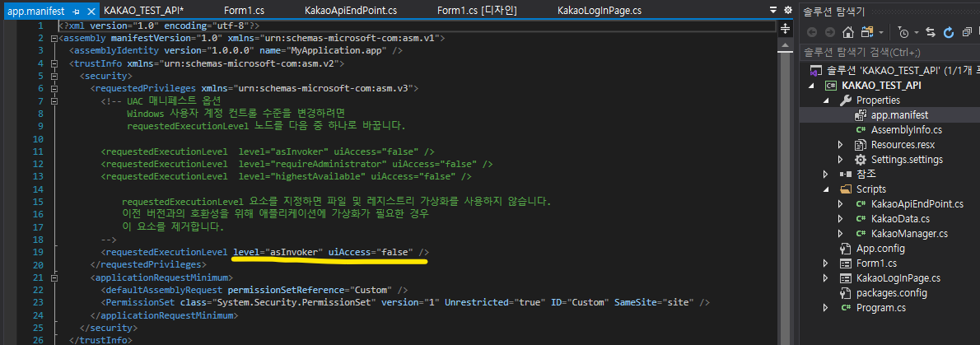980x345 pixels.
Task: Sync with active document arrows icon
Action: pyautogui.click(x=931, y=32)
